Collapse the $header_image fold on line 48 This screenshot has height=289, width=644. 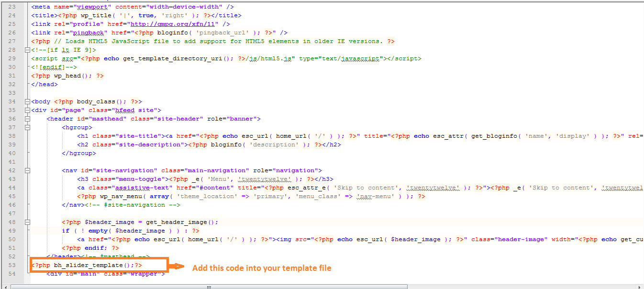pos(27,222)
